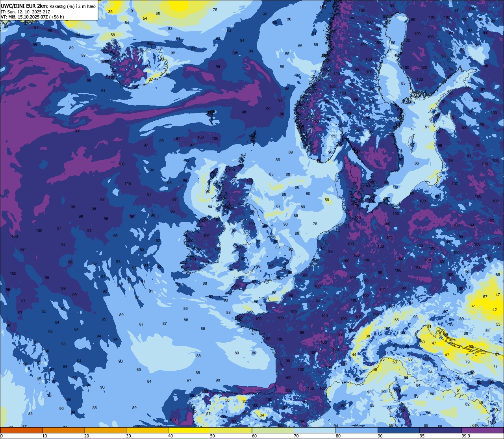
Task: Click the legend tick label 70
Action: (x=296, y=436)
